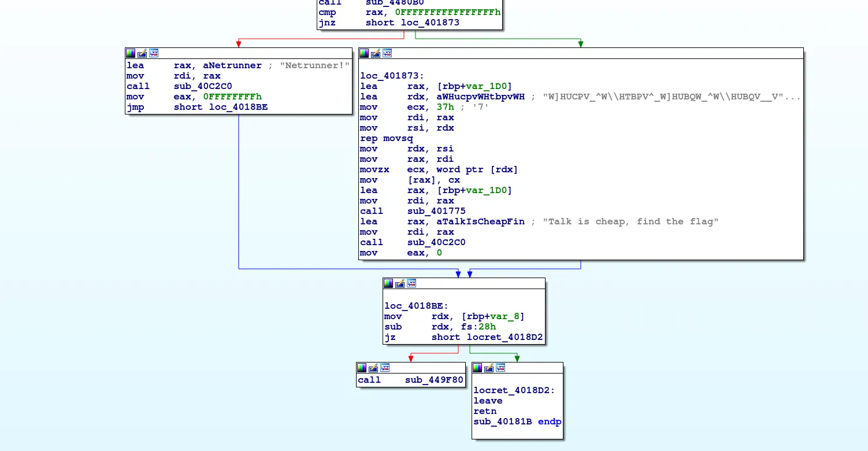
Task: Click pencil icon on the sub_449F80 call block
Action: (x=373, y=368)
